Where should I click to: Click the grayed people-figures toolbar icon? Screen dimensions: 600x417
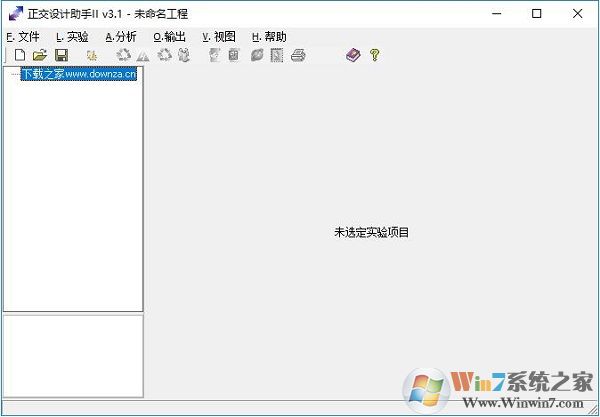click(x=184, y=55)
